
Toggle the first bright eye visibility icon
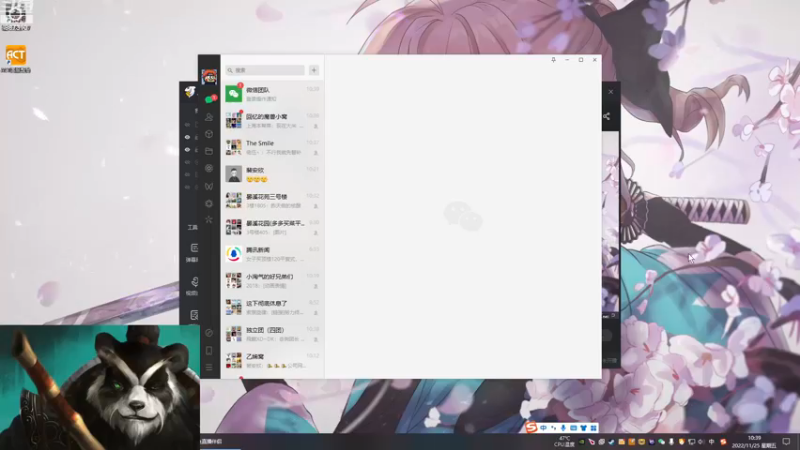[x=187, y=137]
